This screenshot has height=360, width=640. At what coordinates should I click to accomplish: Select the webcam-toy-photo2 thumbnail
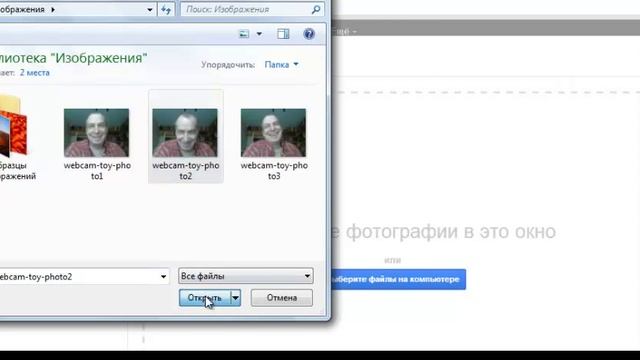pyautogui.click(x=185, y=133)
